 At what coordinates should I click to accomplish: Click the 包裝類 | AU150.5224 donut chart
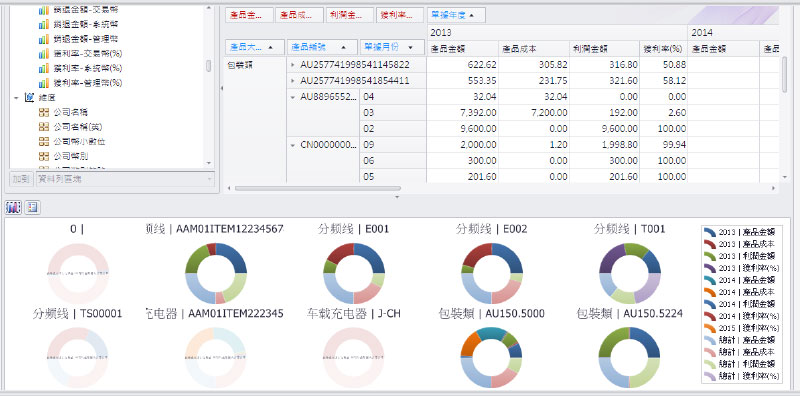click(630, 358)
